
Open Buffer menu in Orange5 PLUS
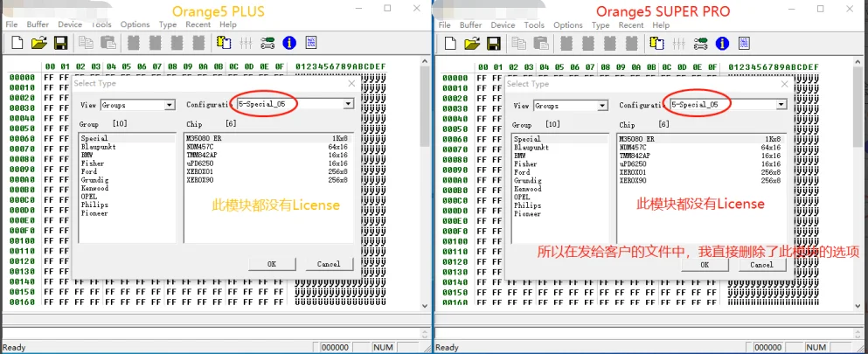(x=38, y=24)
